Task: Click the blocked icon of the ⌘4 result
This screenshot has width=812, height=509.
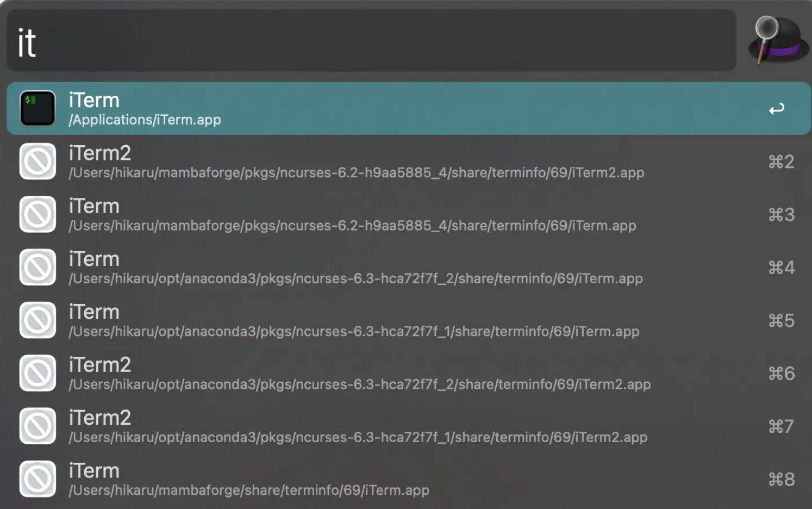Action: tap(38, 267)
